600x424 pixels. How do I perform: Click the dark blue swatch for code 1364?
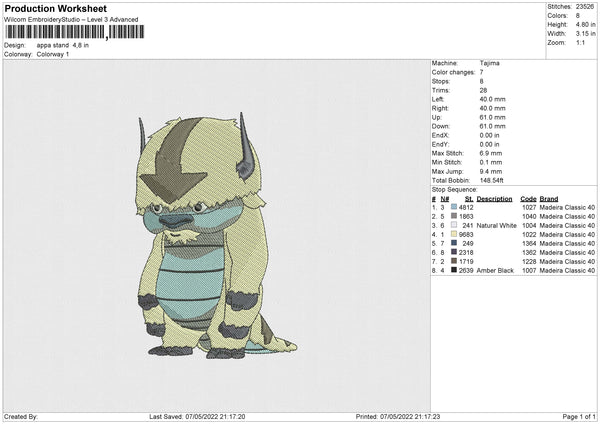(454, 243)
